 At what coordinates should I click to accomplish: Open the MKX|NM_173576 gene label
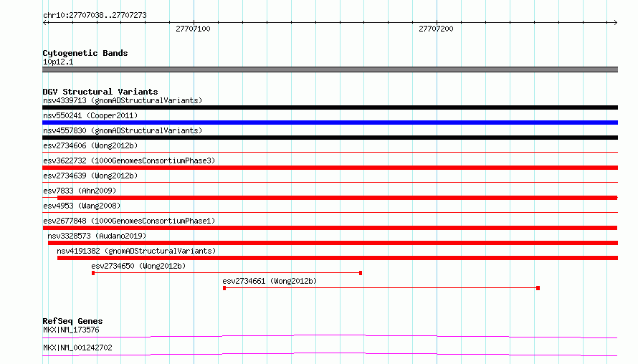(71, 330)
